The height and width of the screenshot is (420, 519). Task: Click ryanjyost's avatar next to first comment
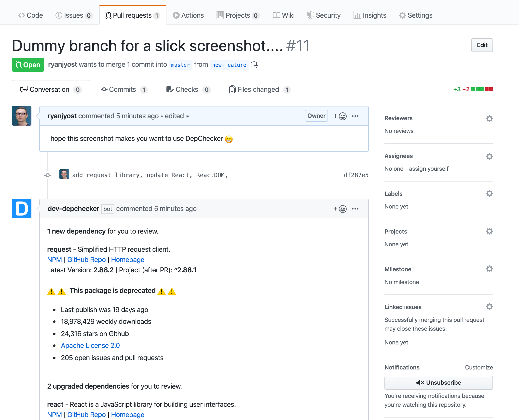point(22,116)
